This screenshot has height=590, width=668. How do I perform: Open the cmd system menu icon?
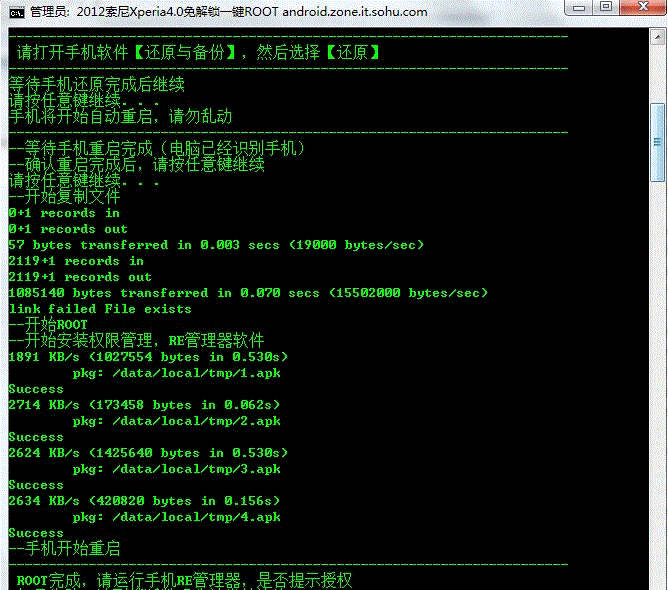click(17, 13)
